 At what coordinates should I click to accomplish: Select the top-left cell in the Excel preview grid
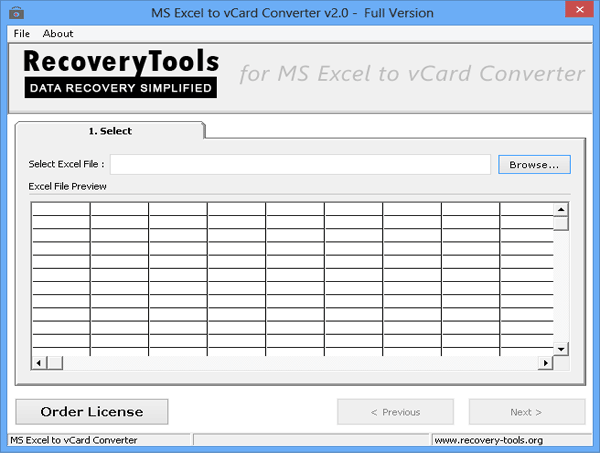60,209
